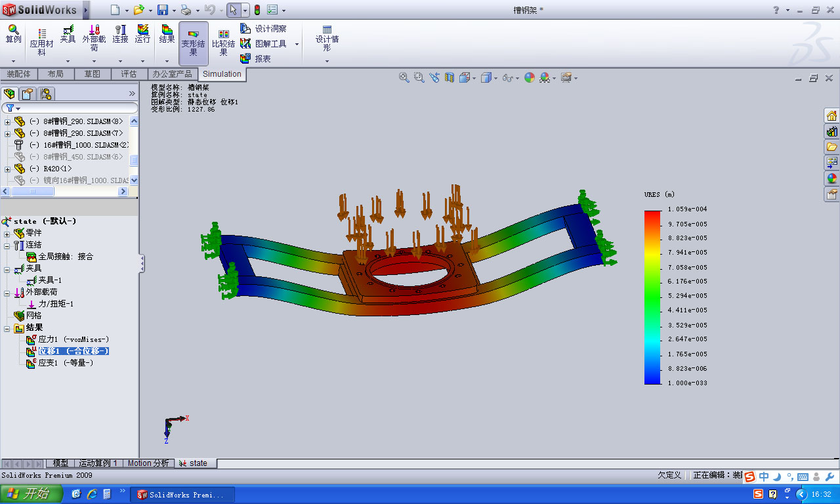Viewport: 840px width, 504px height.
Task: Click the tree horizontal scrollbar thumb
Action: (33, 192)
